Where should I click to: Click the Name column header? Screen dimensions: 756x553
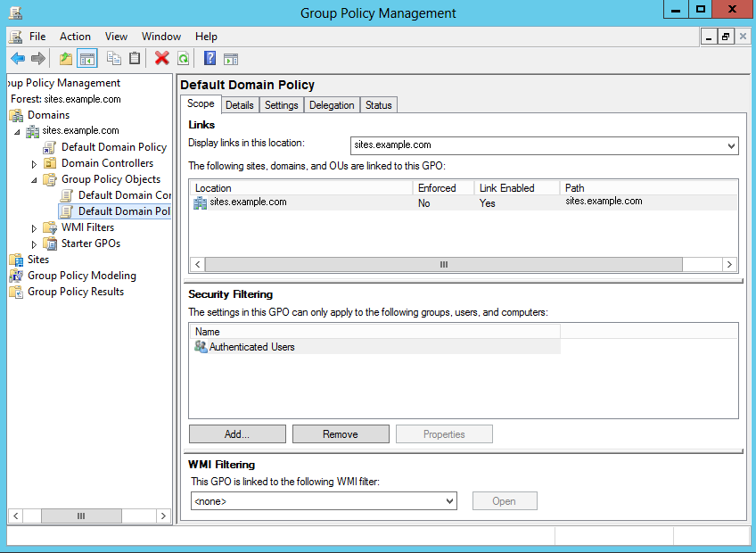tap(375, 332)
